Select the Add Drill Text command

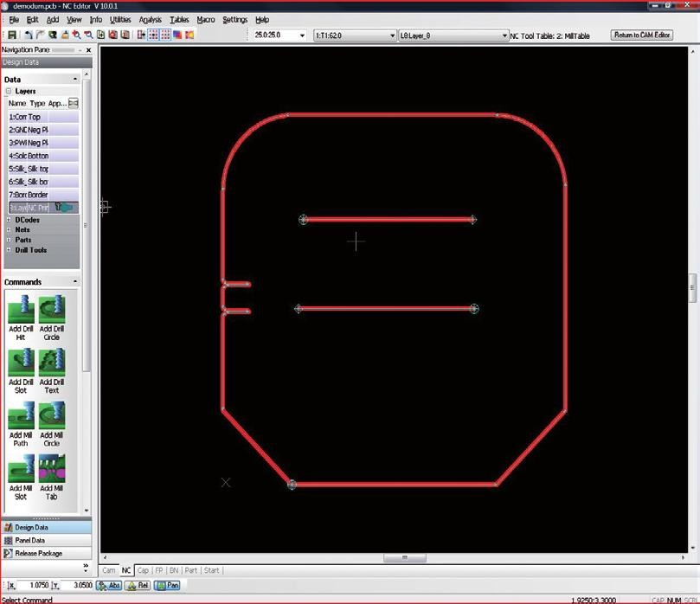tap(52, 371)
